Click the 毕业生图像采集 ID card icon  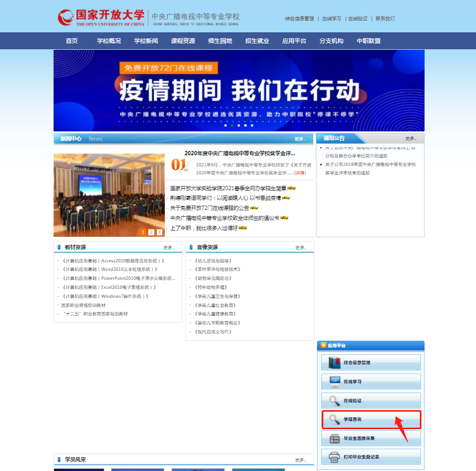(x=334, y=439)
